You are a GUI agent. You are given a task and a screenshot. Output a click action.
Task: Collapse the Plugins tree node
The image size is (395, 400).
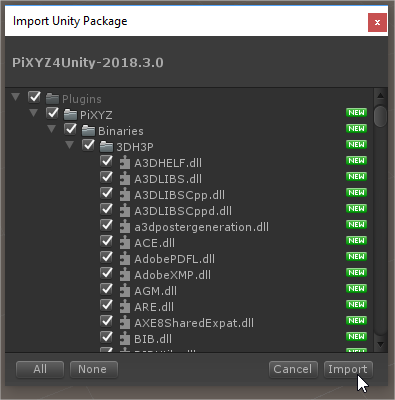15,97
